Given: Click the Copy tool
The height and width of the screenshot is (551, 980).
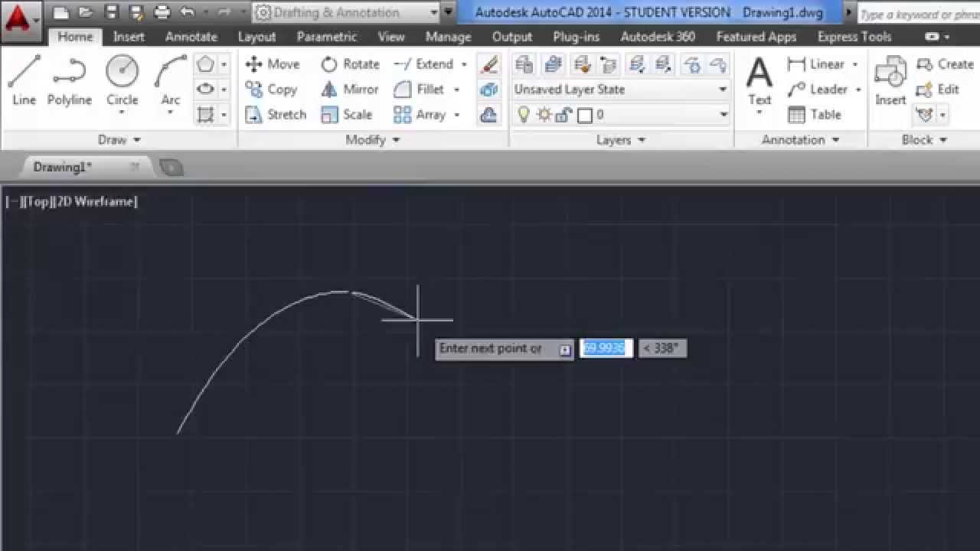Looking at the screenshot, I should pyautogui.click(x=271, y=90).
